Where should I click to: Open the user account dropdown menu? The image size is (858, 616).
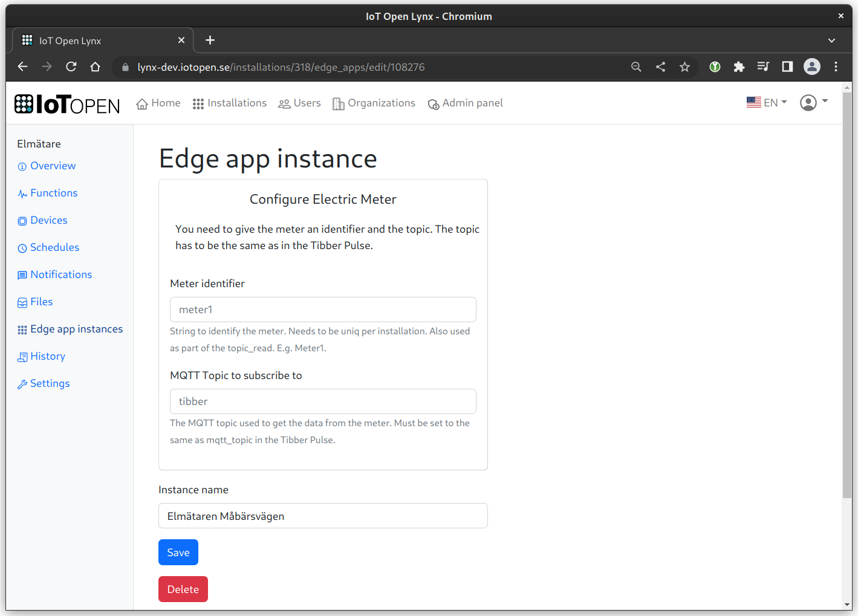pyautogui.click(x=813, y=102)
